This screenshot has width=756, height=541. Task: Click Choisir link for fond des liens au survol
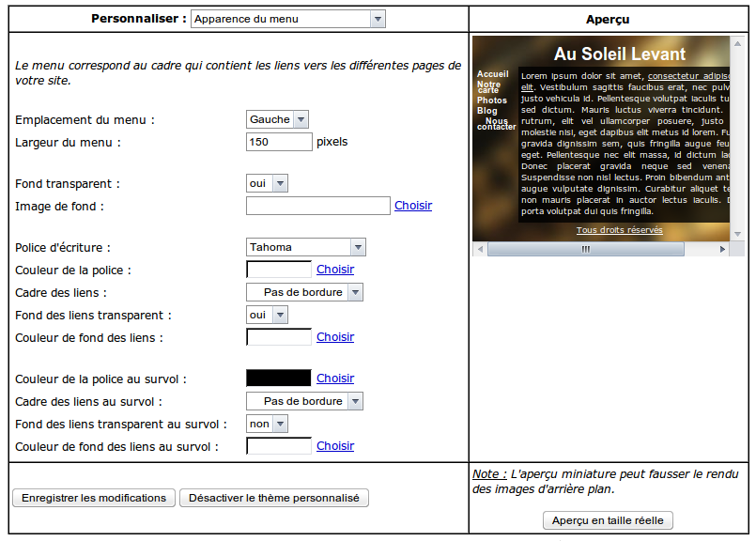[x=335, y=445]
